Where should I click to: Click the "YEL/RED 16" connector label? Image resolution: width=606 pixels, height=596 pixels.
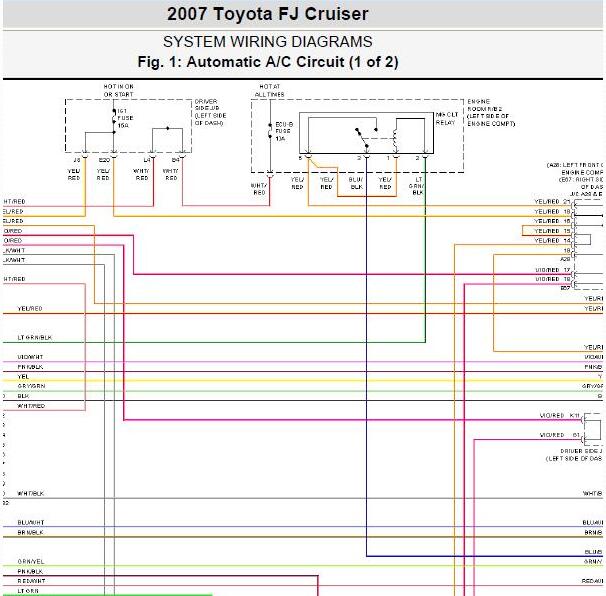pos(552,221)
